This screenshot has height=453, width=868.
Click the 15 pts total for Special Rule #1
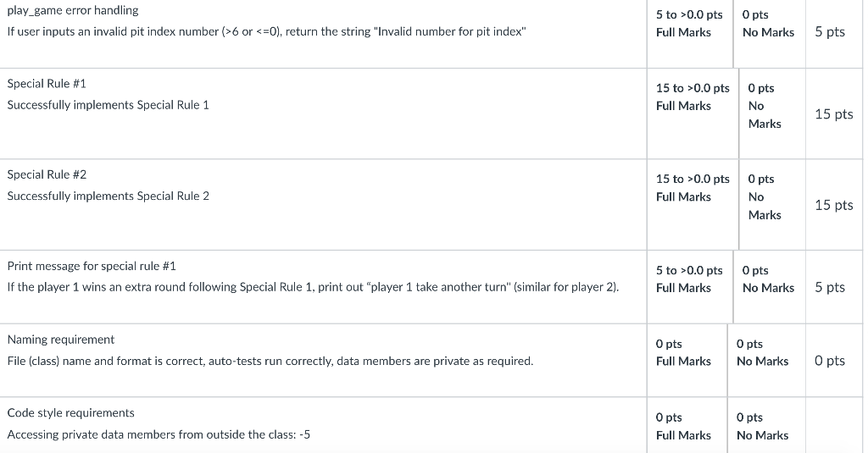[x=834, y=114]
